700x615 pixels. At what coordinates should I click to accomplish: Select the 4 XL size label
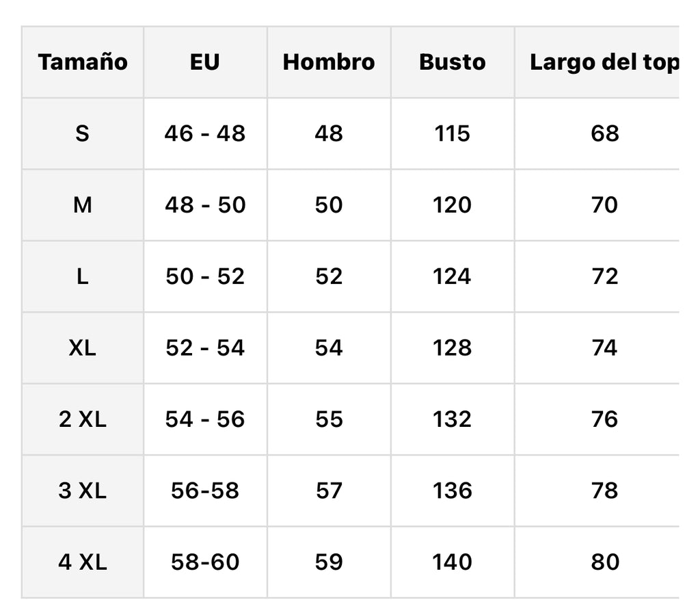(83, 562)
